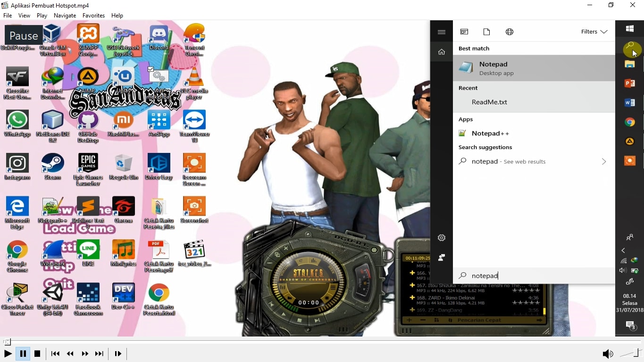The image size is (644, 362).
Task: Open the Wireshark desktop icon
Action: [52, 253]
